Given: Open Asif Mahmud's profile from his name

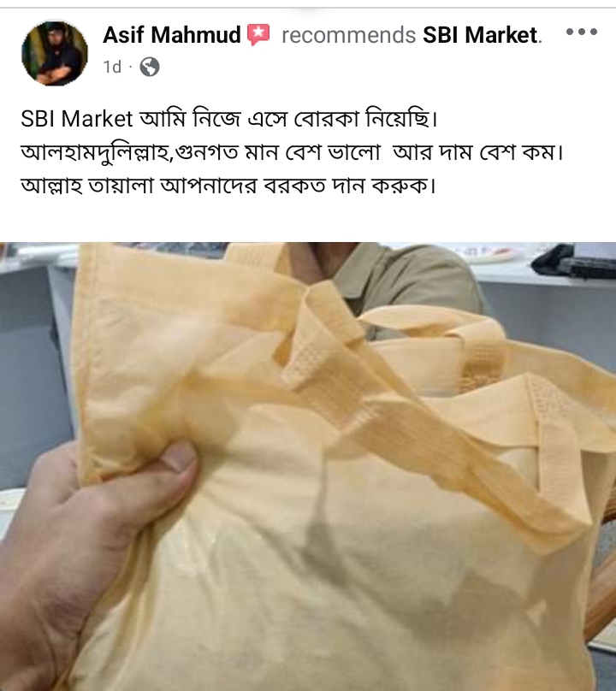Looking at the screenshot, I should pyautogui.click(x=172, y=35).
